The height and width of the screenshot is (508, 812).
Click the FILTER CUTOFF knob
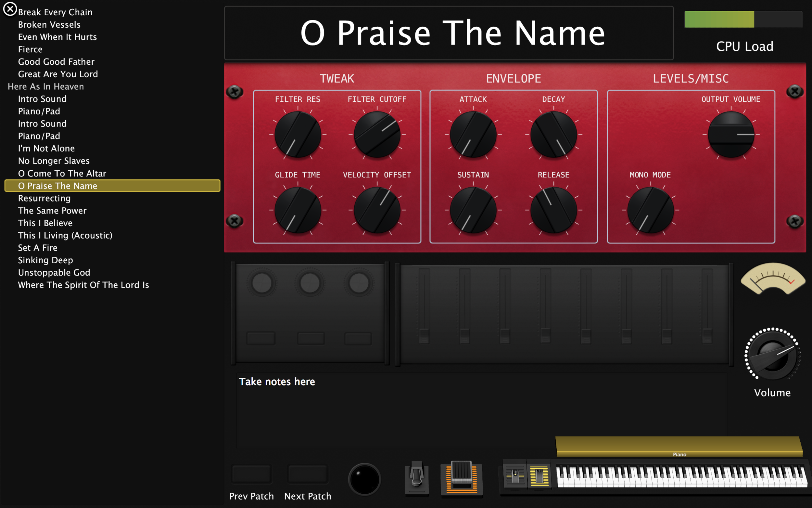[x=377, y=134]
